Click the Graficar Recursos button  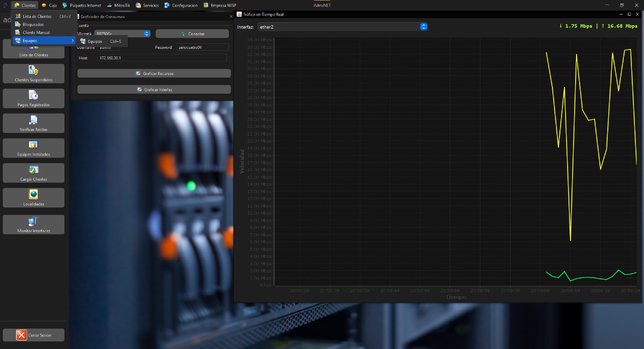click(x=154, y=74)
